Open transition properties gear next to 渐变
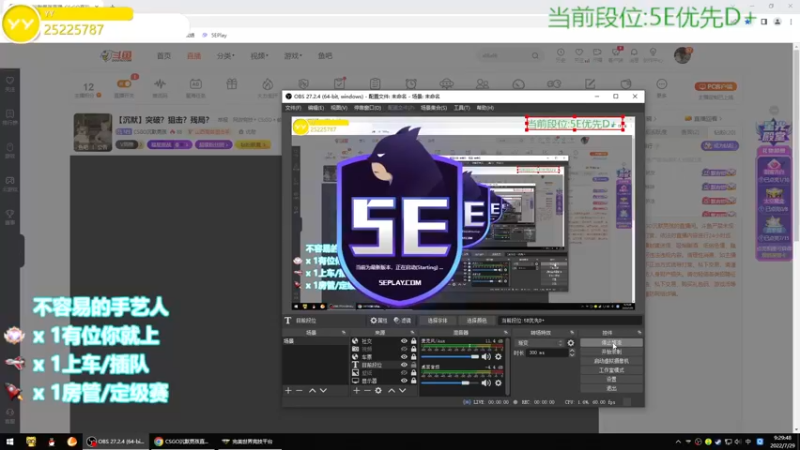800x450 pixels. pyautogui.click(x=570, y=343)
